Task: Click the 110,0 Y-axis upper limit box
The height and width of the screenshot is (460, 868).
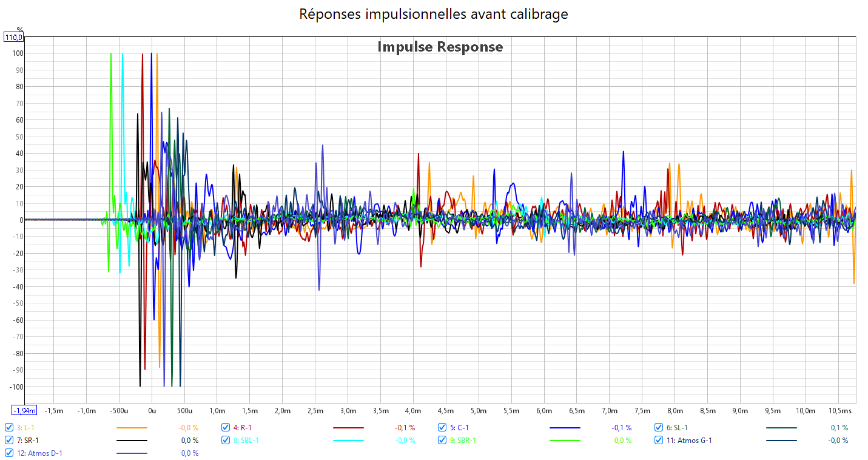Action: coord(14,38)
